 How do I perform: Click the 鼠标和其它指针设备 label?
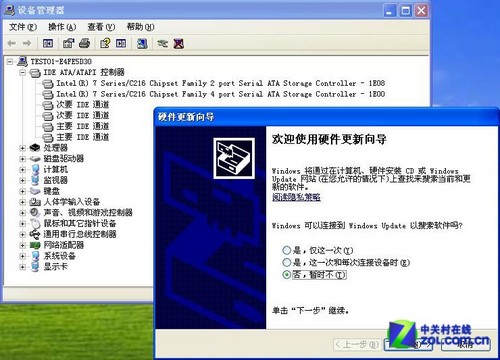80,223
